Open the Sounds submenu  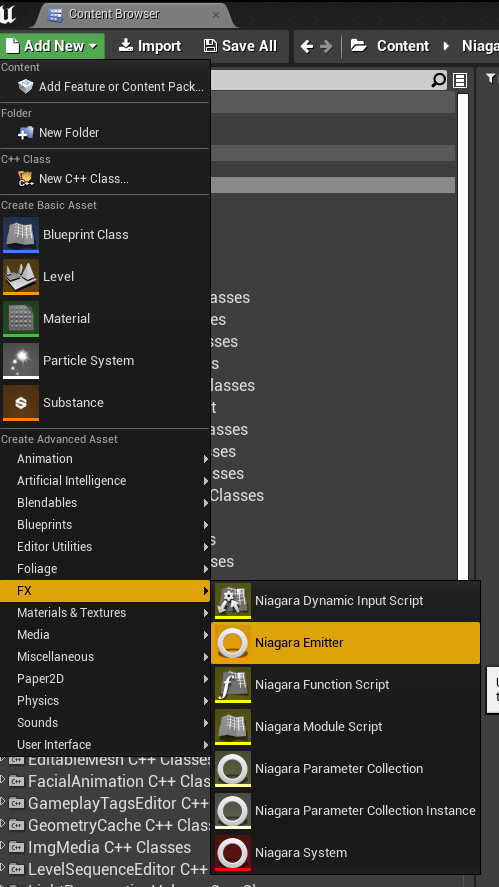click(x=105, y=723)
